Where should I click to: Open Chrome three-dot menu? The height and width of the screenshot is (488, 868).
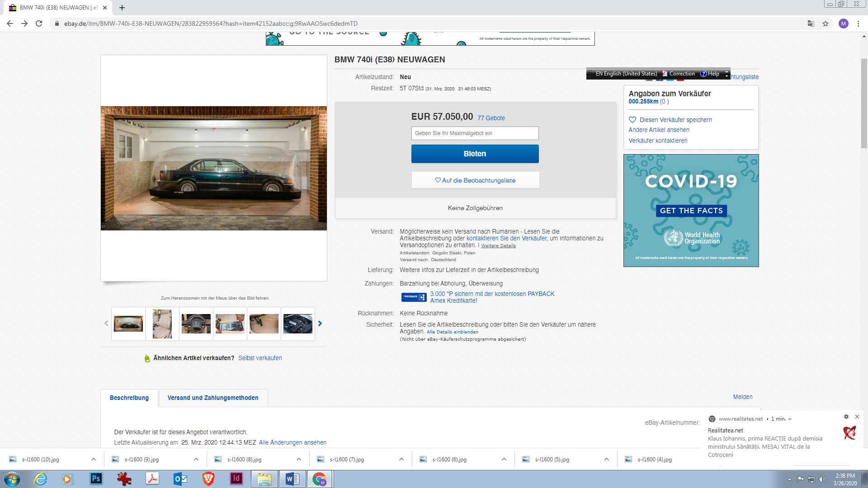858,23
